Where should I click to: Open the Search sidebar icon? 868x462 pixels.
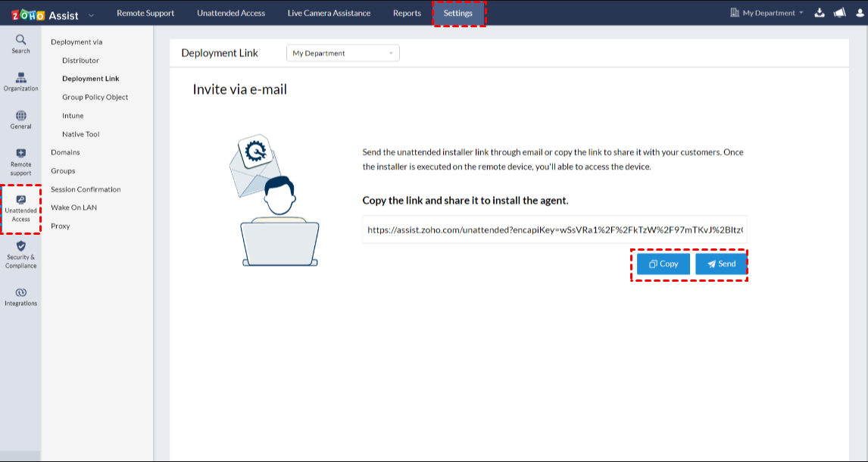tap(20, 44)
